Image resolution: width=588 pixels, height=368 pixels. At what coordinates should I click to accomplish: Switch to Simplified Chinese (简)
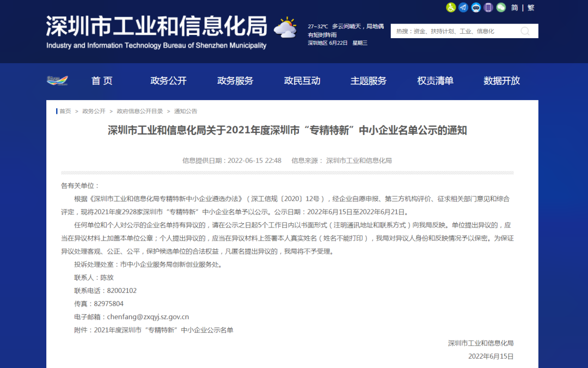coord(514,8)
